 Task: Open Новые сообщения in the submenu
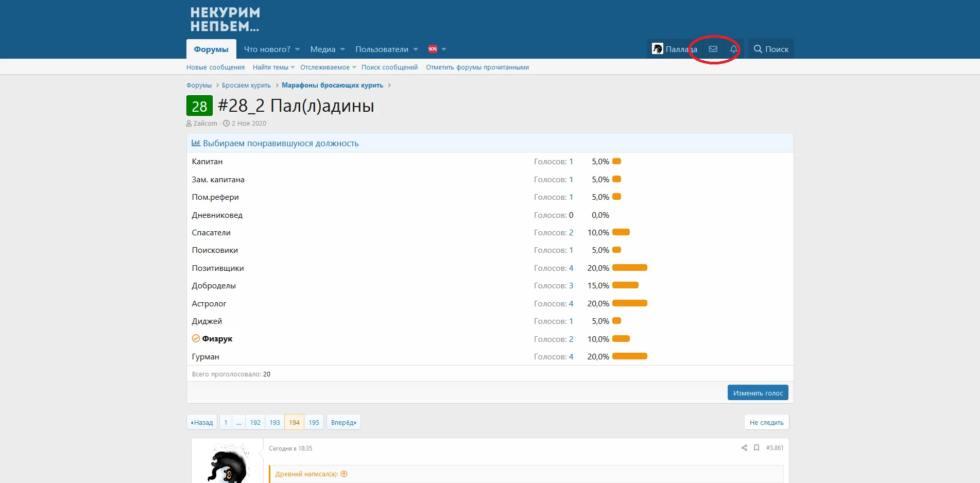click(x=215, y=67)
